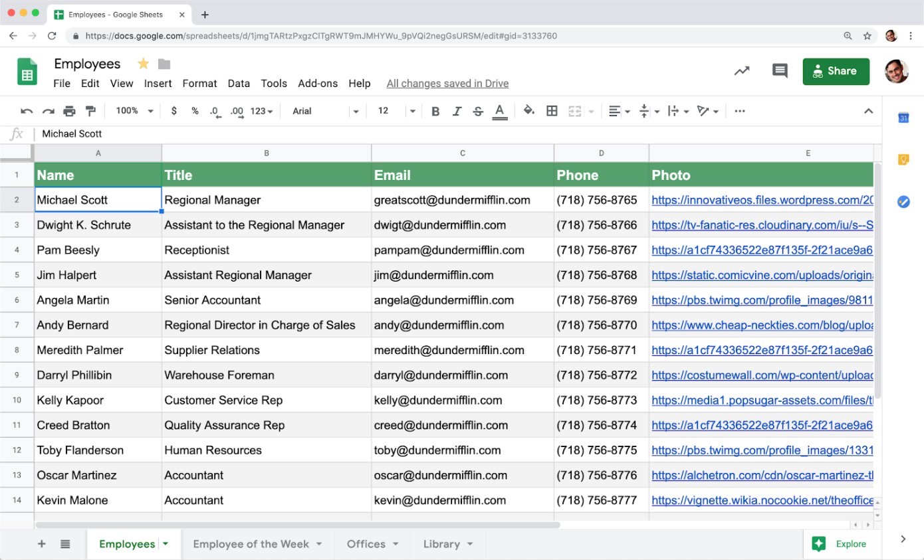Open the zoom 100% dropdown
The image size is (924, 560).
pos(134,111)
